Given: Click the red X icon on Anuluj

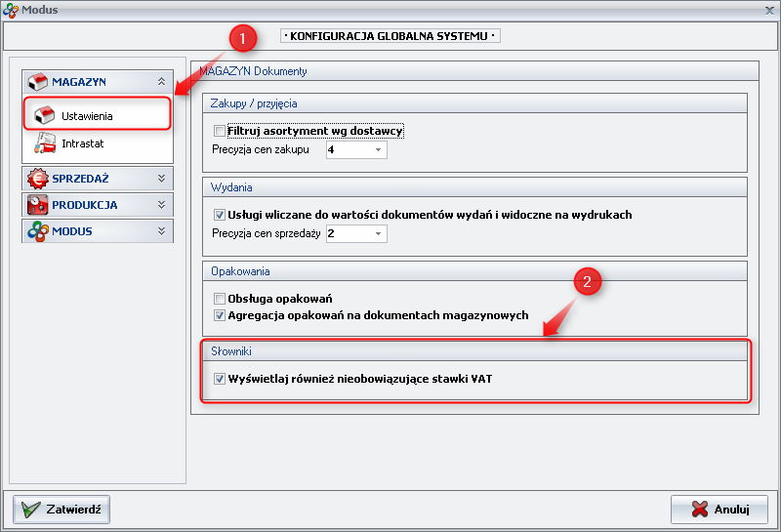Looking at the screenshot, I should 699,510.
